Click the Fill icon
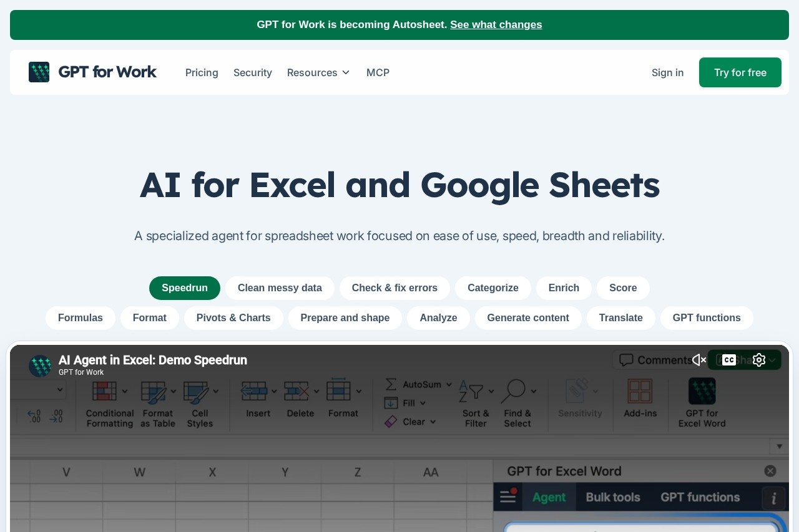 [x=391, y=403]
